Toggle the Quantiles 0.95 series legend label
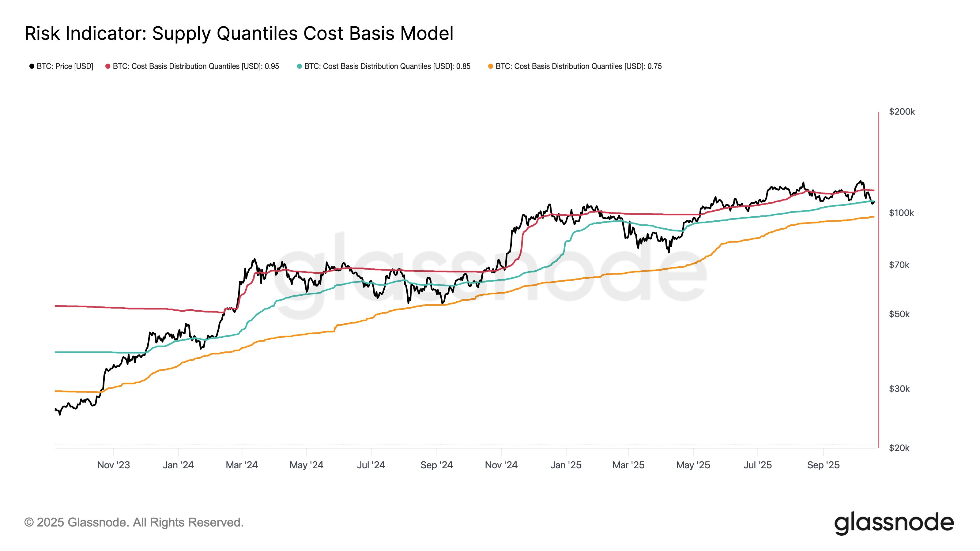The height and width of the screenshot is (551, 980). (x=196, y=66)
